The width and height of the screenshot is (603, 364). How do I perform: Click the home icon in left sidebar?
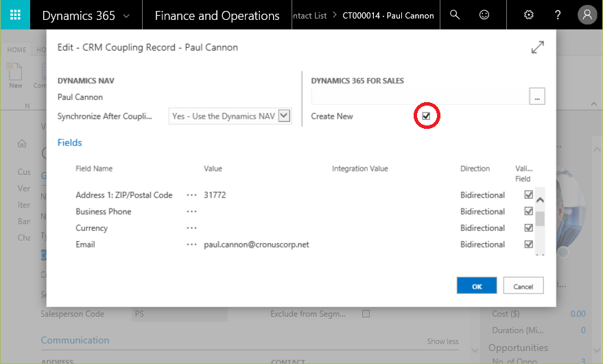(x=22, y=143)
